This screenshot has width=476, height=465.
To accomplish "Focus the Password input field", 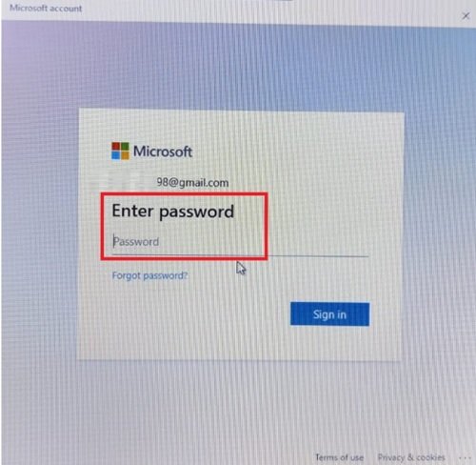I will click(x=240, y=243).
